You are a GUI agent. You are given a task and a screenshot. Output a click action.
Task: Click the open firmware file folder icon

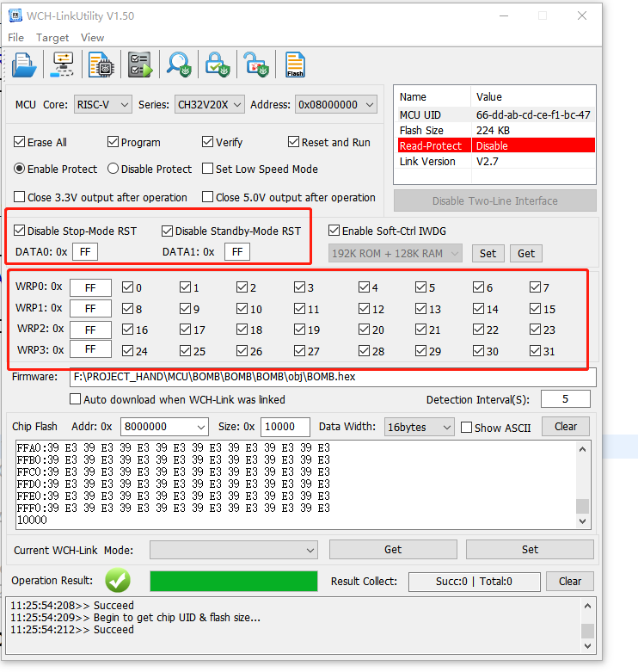[23, 65]
